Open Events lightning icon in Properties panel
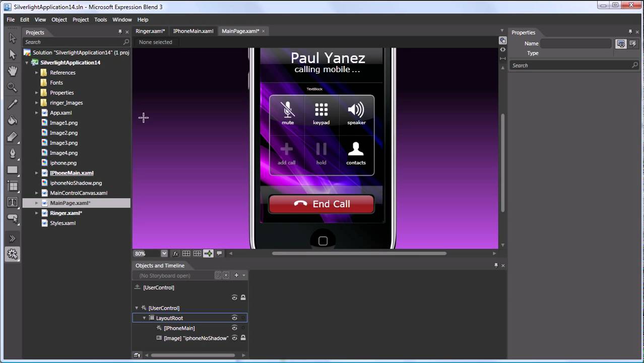The height and width of the screenshot is (363, 644). tap(632, 44)
